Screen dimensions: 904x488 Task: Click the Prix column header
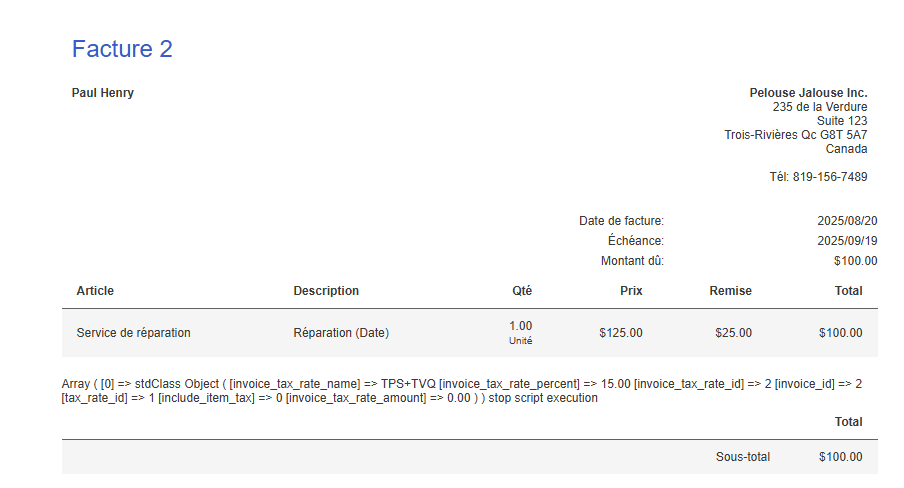631,291
